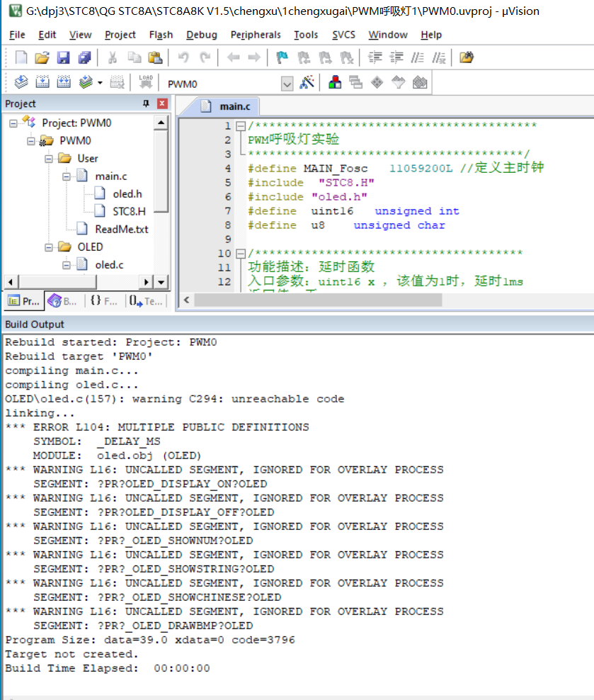The image size is (594, 700).
Task: Click the Translate current file icon
Action: [21, 82]
